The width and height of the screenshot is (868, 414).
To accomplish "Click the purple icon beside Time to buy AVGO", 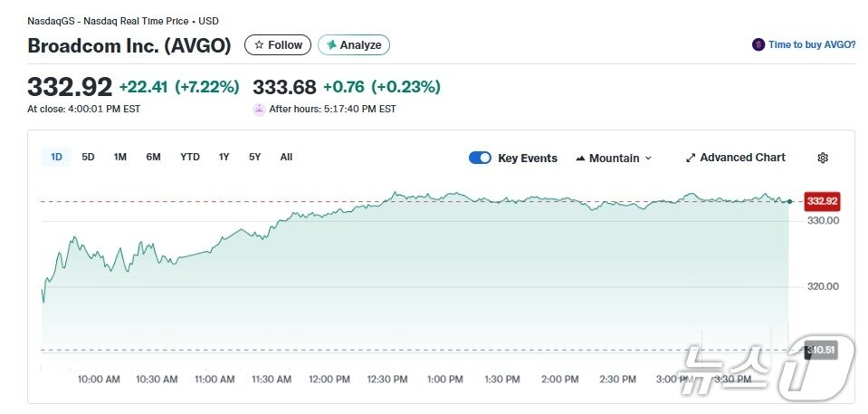I will pyautogui.click(x=758, y=44).
